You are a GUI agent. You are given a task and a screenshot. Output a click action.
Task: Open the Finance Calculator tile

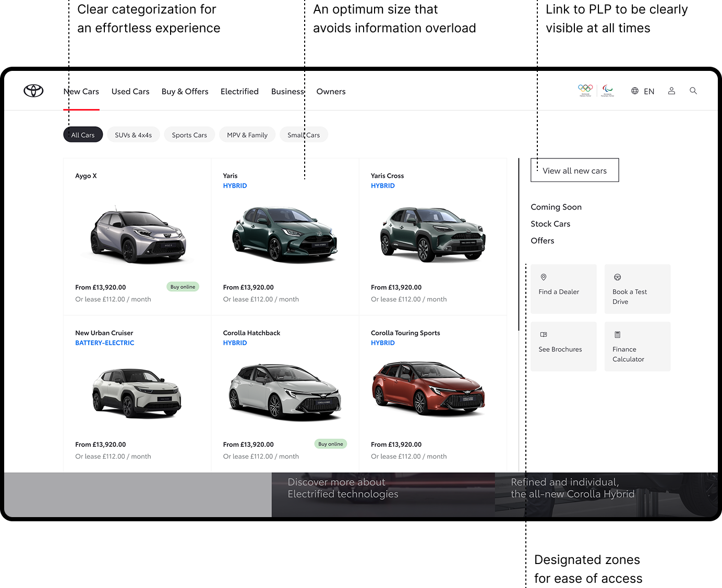[637, 346]
